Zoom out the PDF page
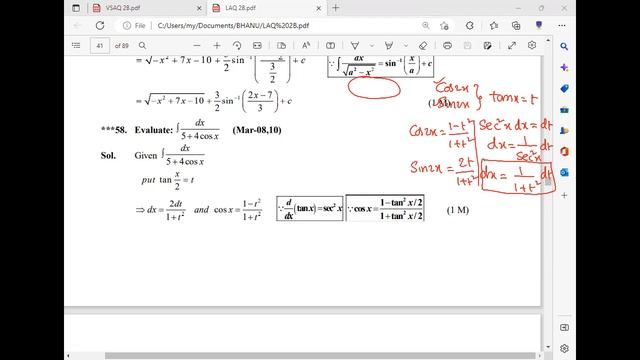Screen dimensions: 640x360 tap(197, 46)
